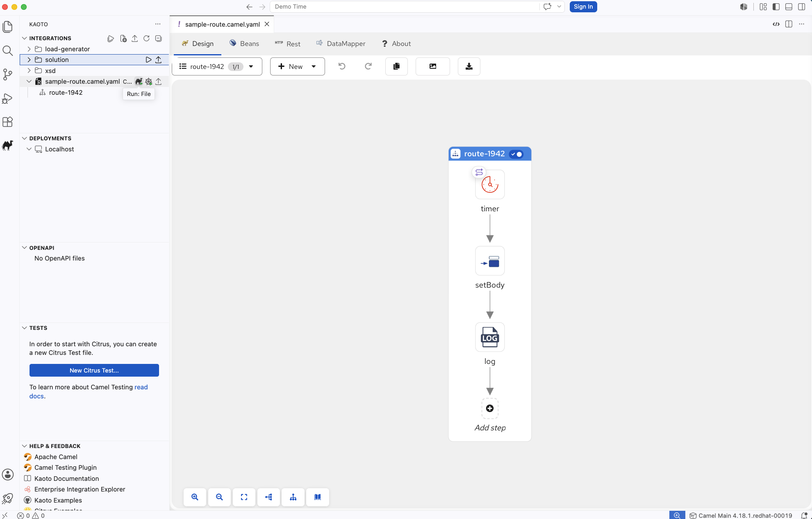
Task: Expand the load-generator folder
Action: (x=29, y=49)
